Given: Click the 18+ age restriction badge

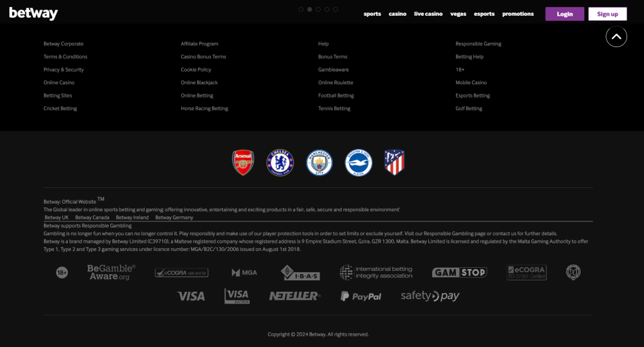Looking at the screenshot, I should [x=62, y=272].
